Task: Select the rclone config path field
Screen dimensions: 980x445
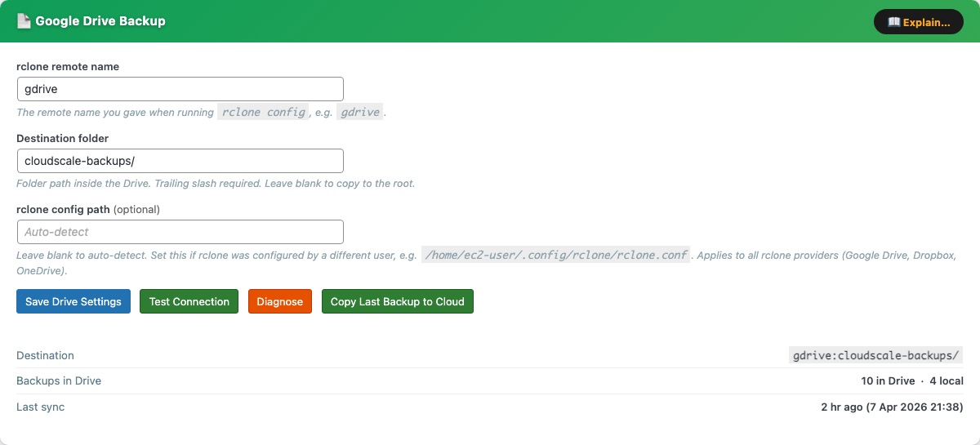Action: click(180, 232)
